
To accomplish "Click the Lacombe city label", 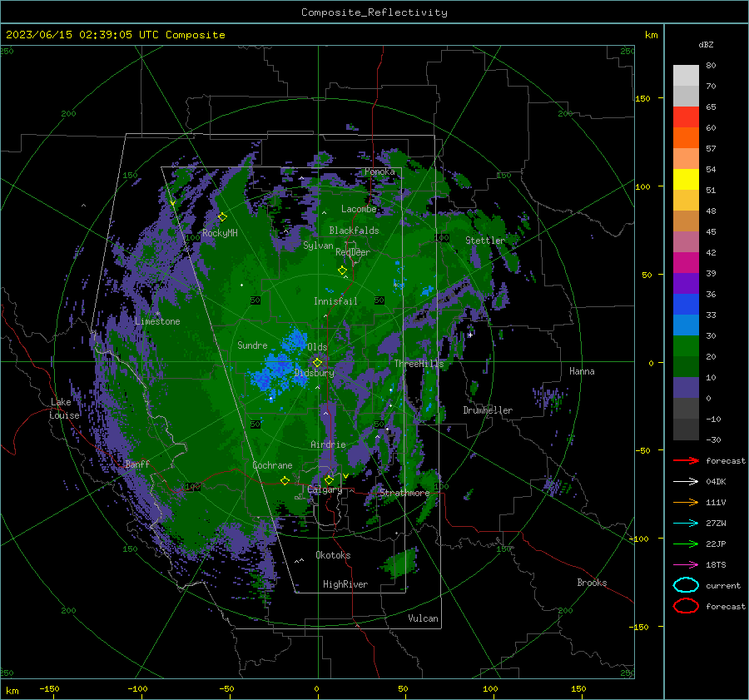I will coord(359,209).
